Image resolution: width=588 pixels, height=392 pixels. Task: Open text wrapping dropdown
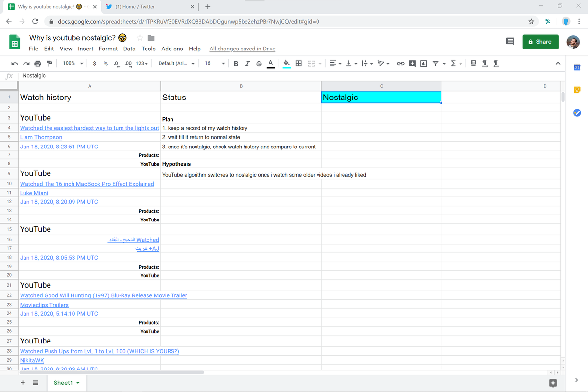pyautogui.click(x=367, y=63)
